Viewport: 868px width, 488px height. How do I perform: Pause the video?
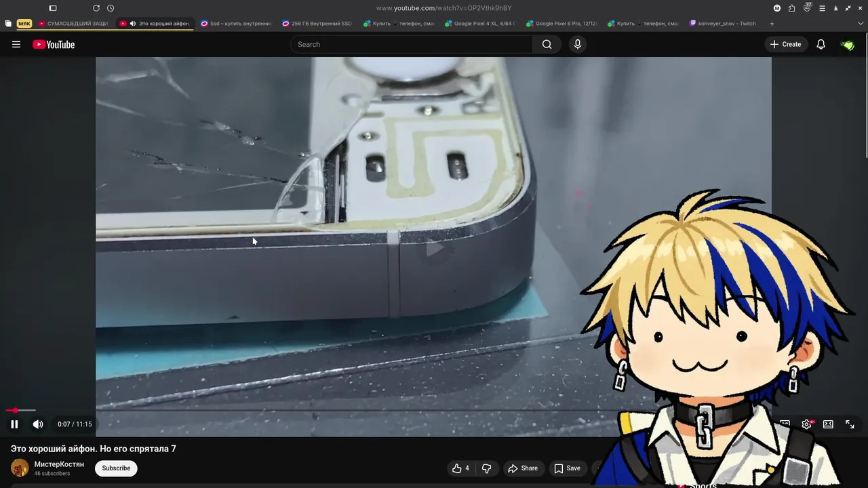[14, 424]
